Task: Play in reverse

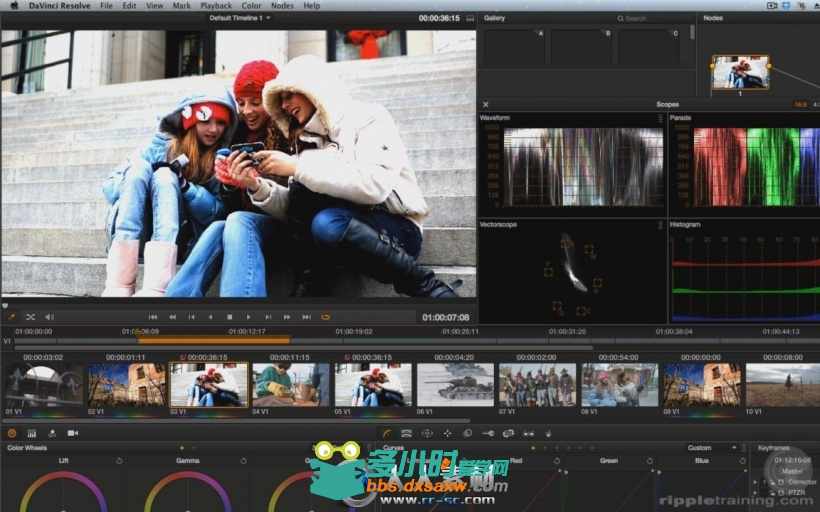Action: (x=210, y=317)
